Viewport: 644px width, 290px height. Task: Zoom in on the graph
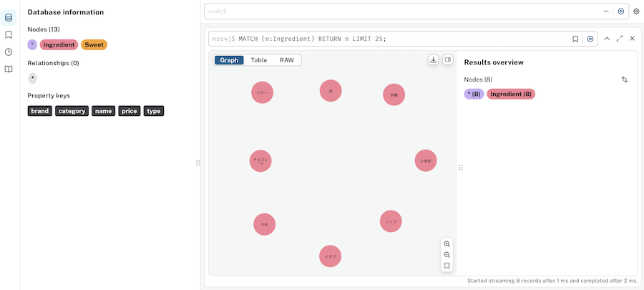point(447,244)
